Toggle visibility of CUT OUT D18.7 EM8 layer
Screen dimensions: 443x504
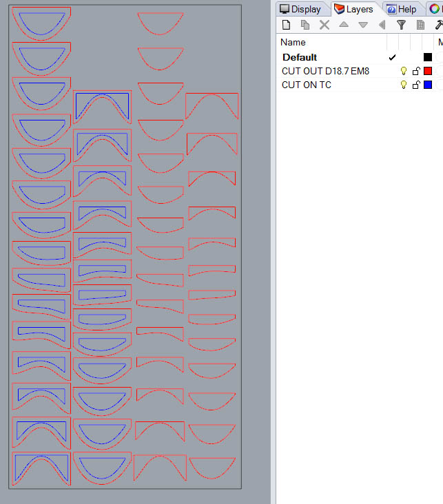pyautogui.click(x=404, y=71)
